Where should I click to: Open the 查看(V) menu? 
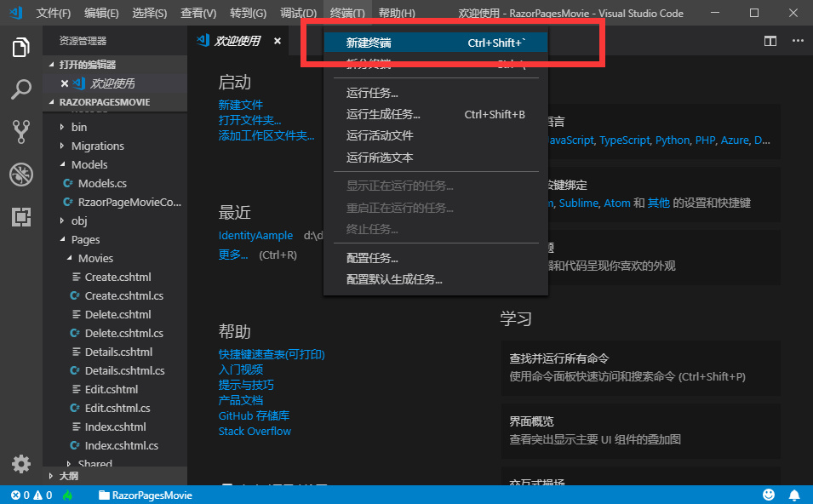[x=198, y=13]
